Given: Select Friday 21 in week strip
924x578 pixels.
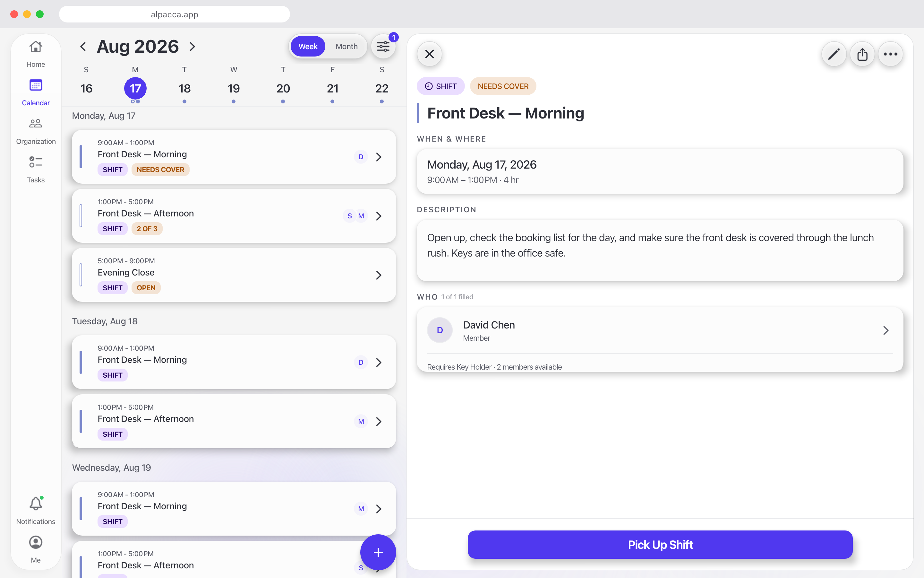Looking at the screenshot, I should click(x=333, y=88).
